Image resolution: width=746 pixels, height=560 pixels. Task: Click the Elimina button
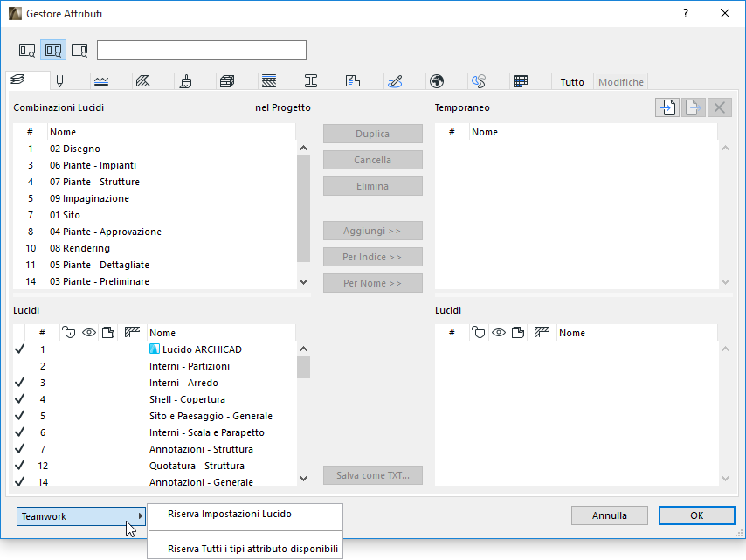[372, 186]
